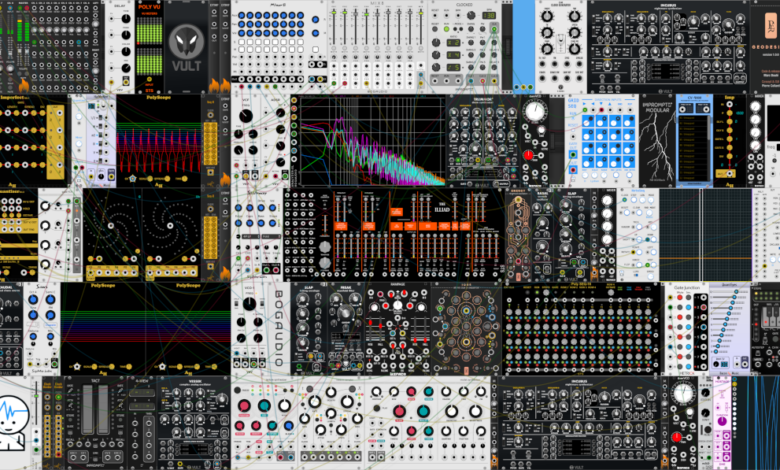Screen dimensions: 780x470
Task: Click the Vult owl logo panel
Action: tap(186, 47)
